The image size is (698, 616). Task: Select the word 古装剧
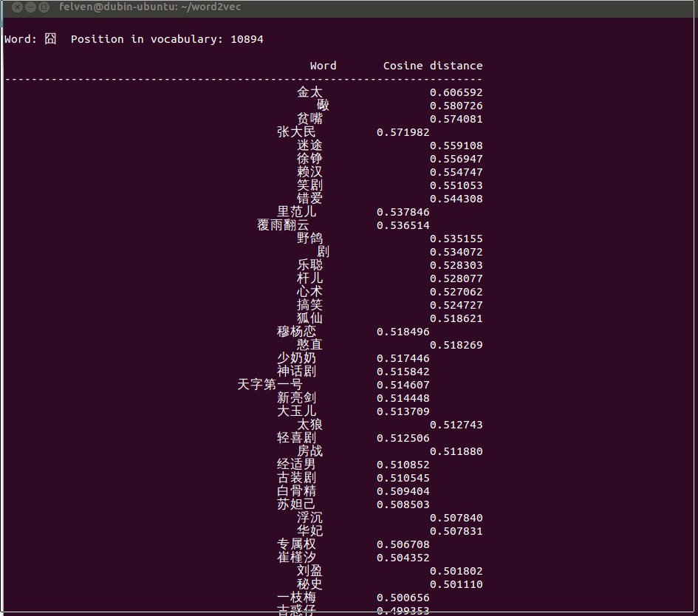[296, 478]
